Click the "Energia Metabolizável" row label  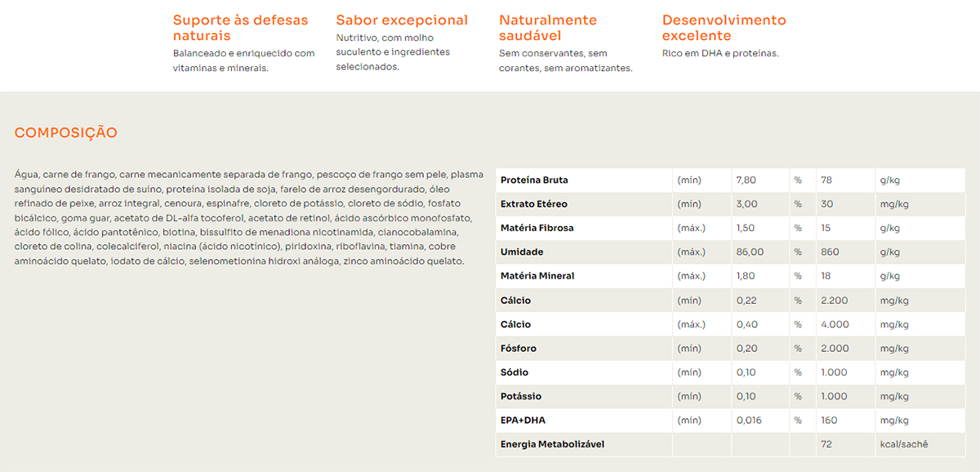tap(552, 444)
